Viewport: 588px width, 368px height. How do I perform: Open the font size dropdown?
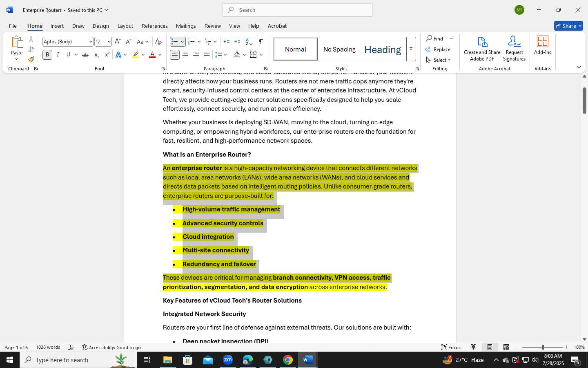pyautogui.click(x=109, y=42)
